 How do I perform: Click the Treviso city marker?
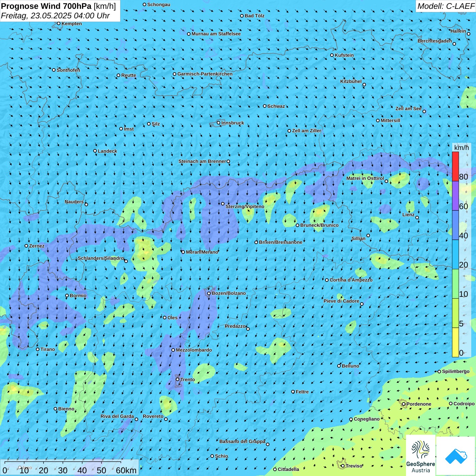tap(343, 466)
